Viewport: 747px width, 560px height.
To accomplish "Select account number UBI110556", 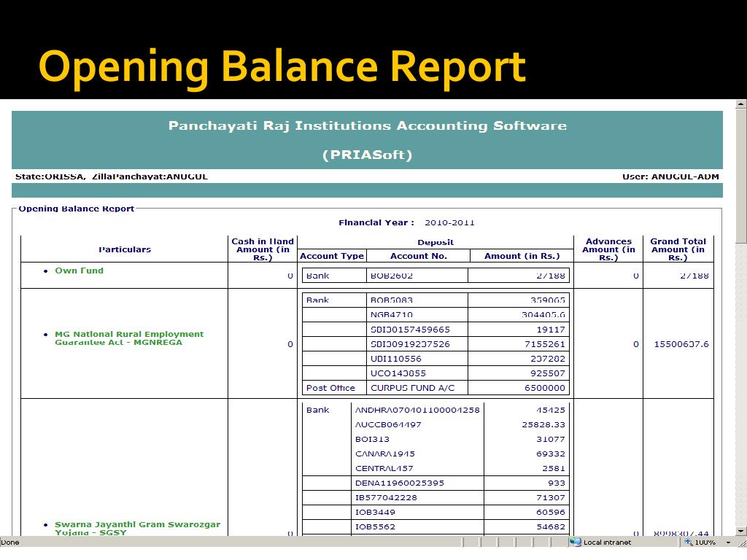I will [396, 359].
